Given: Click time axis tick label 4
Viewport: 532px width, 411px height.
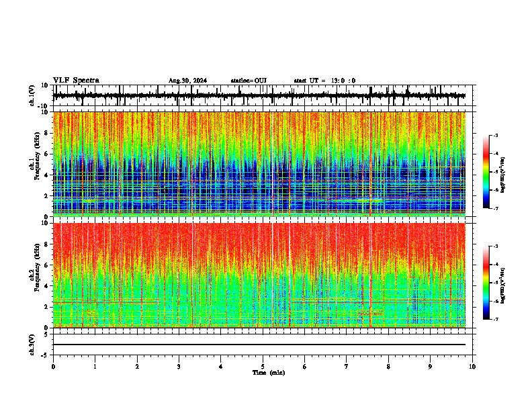Looking at the screenshot, I should tap(221, 367).
